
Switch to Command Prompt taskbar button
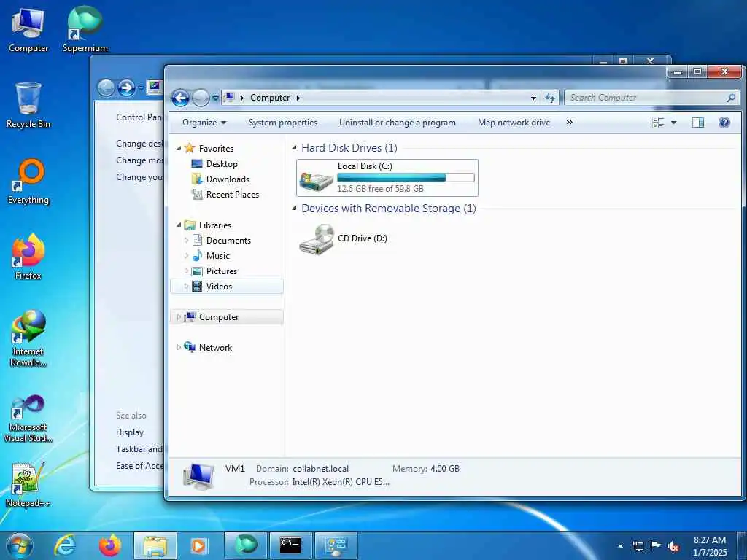pos(290,545)
